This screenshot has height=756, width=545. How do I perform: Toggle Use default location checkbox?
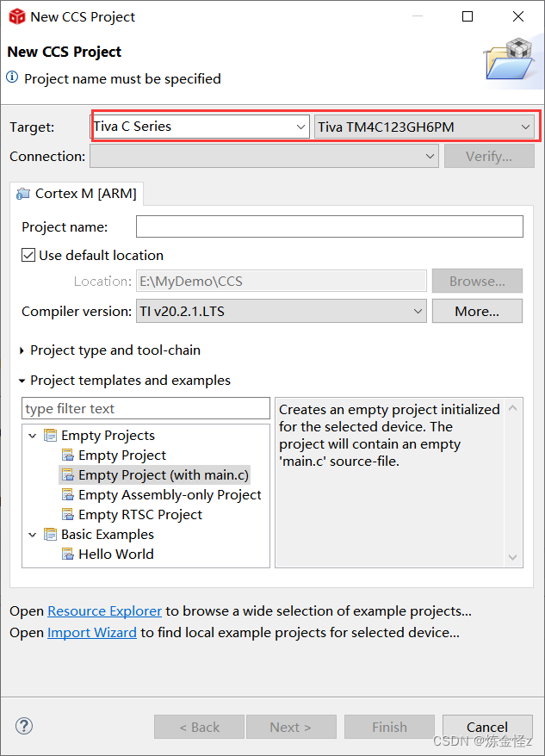28,255
